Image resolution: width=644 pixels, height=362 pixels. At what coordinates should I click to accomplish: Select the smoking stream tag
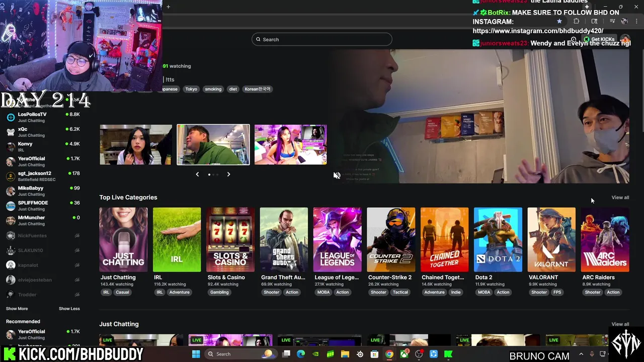click(x=213, y=89)
